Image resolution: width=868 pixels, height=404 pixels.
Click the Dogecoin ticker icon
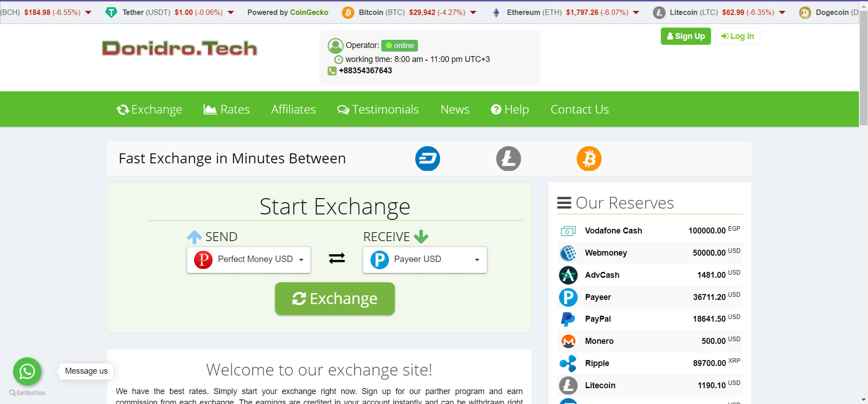tap(805, 13)
